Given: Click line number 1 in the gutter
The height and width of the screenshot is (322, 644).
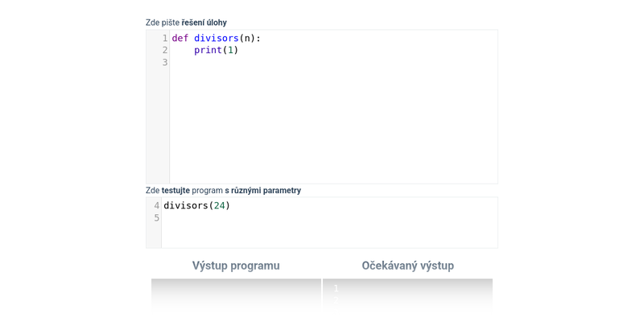Looking at the screenshot, I should click(164, 38).
